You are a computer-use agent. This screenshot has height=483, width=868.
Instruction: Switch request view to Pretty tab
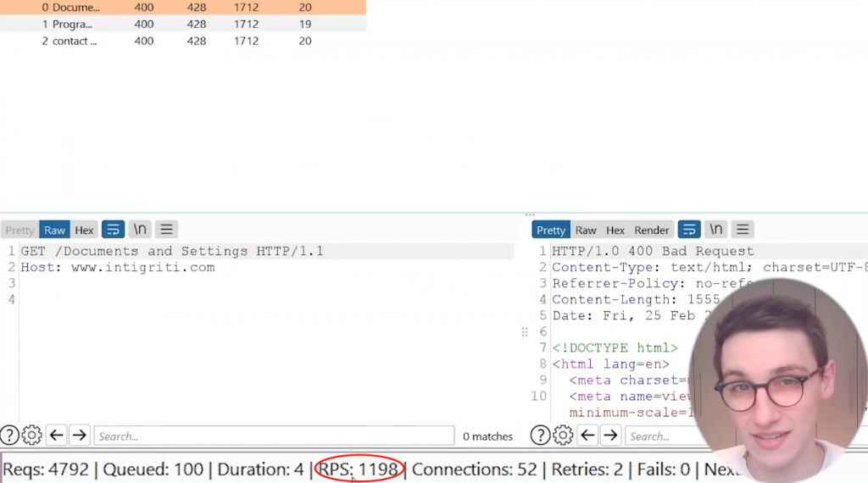pyautogui.click(x=20, y=230)
